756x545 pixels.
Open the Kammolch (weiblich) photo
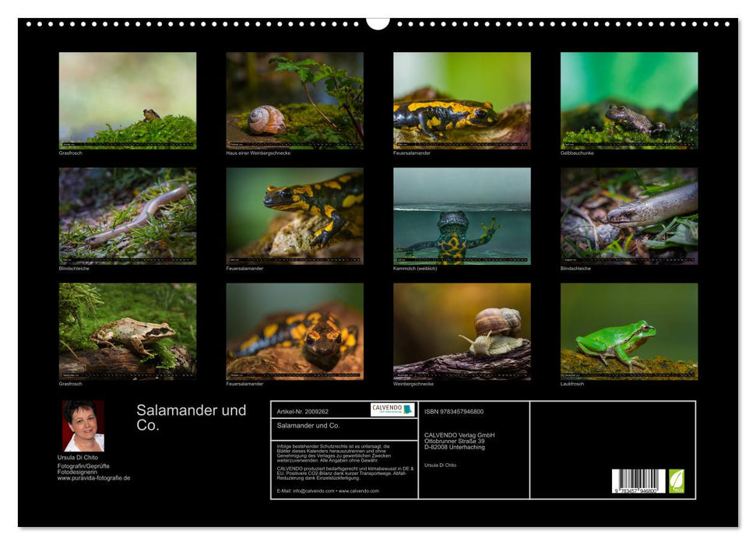pyautogui.click(x=462, y=216)
